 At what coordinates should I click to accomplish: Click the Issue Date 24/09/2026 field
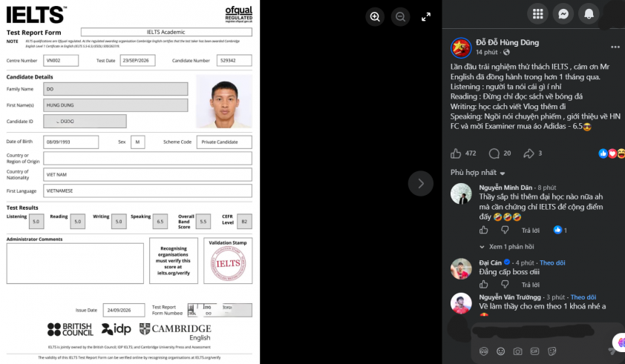tap(124, 310)
